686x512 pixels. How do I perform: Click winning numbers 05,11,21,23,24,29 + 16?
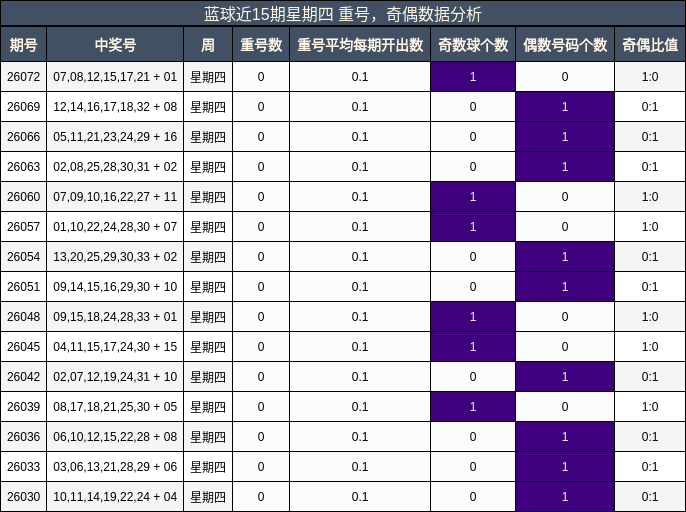coord(115,137)
